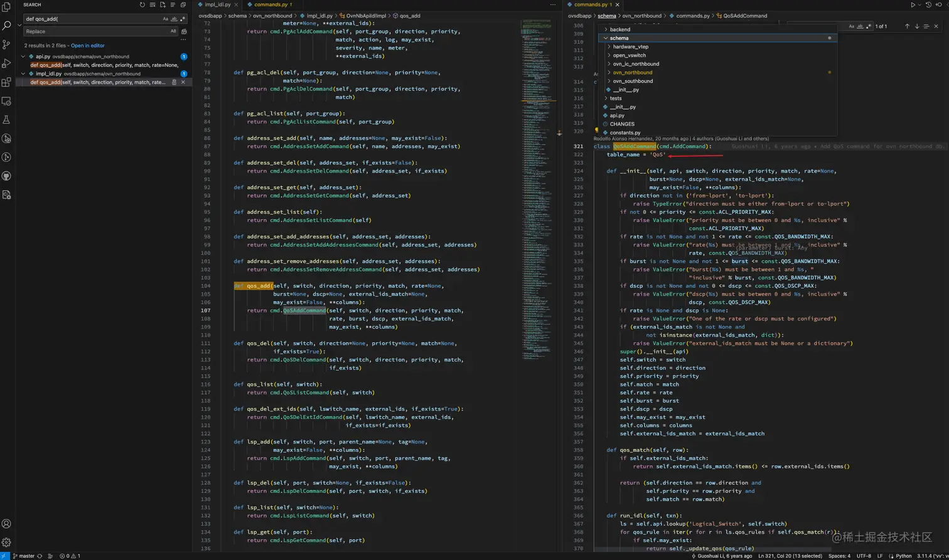This screenshot has height=560, width=949.
Task: Toggle Match Case in the editor find widget
Action: 851,26
